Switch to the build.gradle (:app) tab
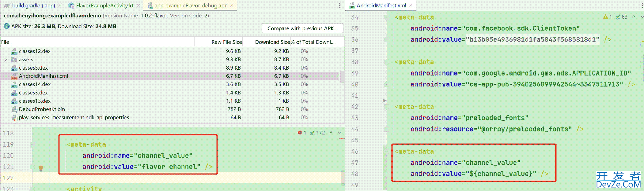This screenshot has width=644, height=191. pyautogui.click(x=33, y=6)
